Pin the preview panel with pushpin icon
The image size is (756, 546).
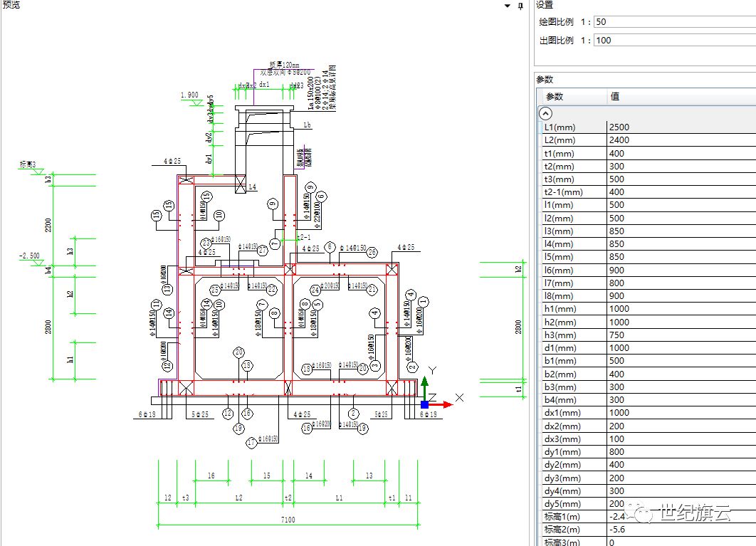(x=520, y=6)
